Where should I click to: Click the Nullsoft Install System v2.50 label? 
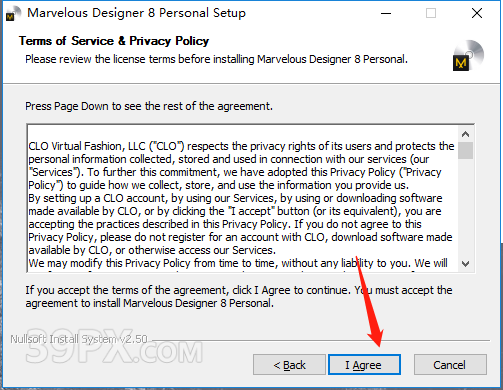(x=79, y=339)
